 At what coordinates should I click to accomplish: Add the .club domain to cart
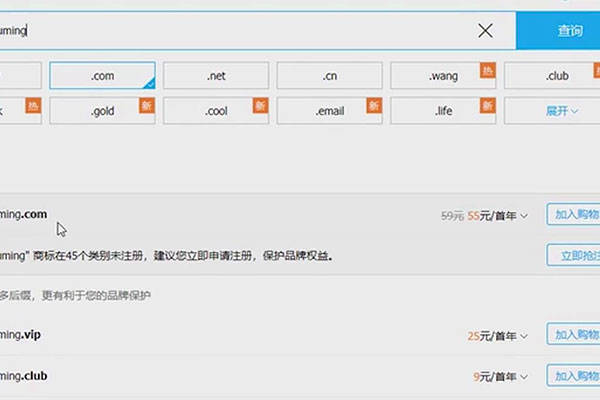click(575, 376)
